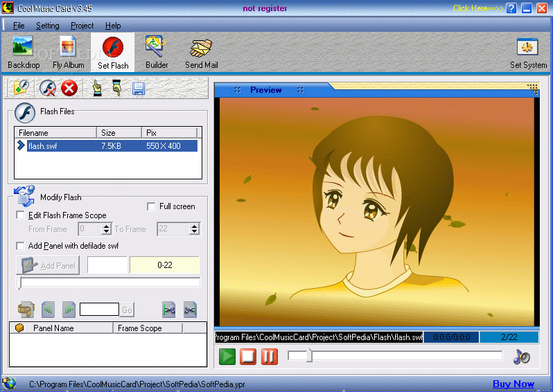The height and width of the screenshot is (392, 553).
Task: Click the Size column header
Action: click(x=119, y=132)
